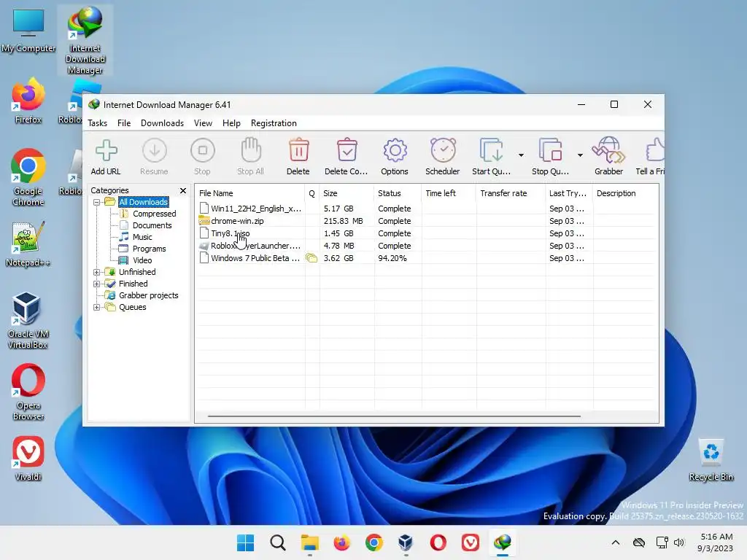Click the Stop Queue icon
Screen dimensions: 747x560
(550, 150)
